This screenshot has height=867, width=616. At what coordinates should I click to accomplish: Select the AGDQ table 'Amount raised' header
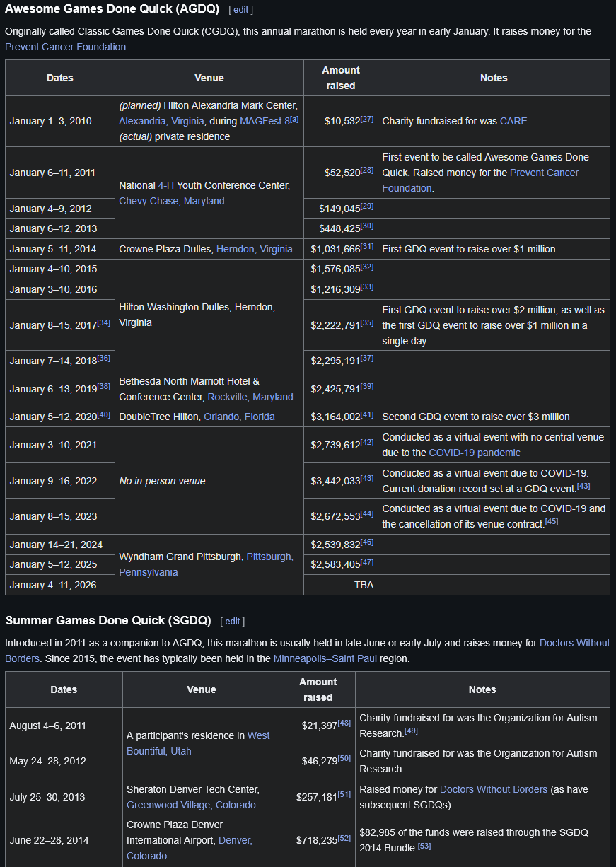tap(341, 78)
